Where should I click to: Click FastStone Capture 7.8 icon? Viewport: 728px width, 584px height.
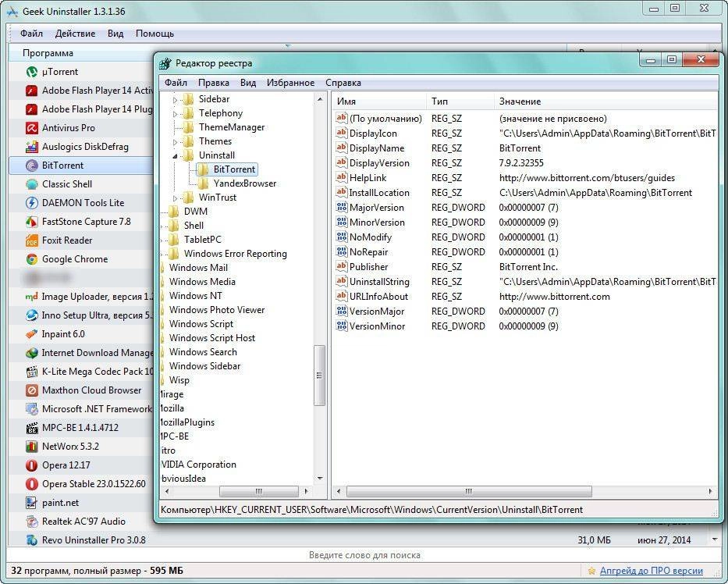[31, 222]
